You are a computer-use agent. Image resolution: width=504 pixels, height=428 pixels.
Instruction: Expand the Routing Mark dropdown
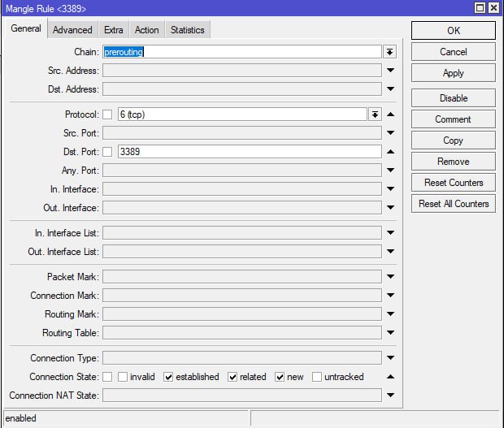pyautogui.click(x=390, y=313)
